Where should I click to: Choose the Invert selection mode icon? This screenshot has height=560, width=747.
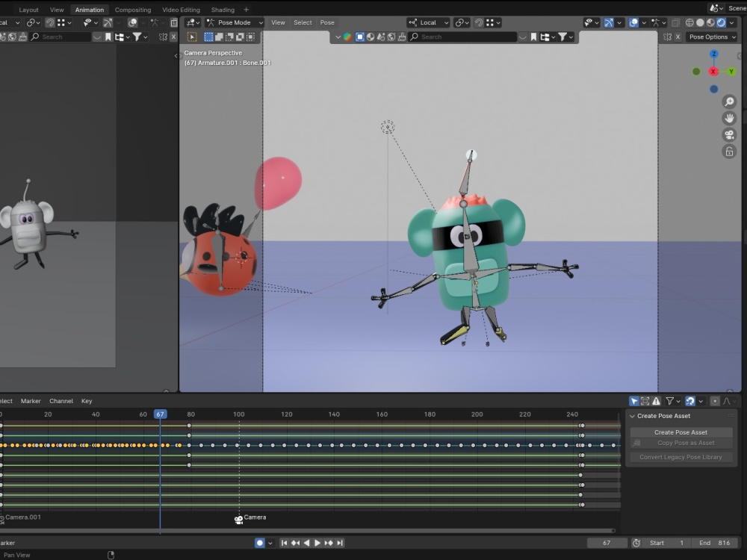click(240, 37)
